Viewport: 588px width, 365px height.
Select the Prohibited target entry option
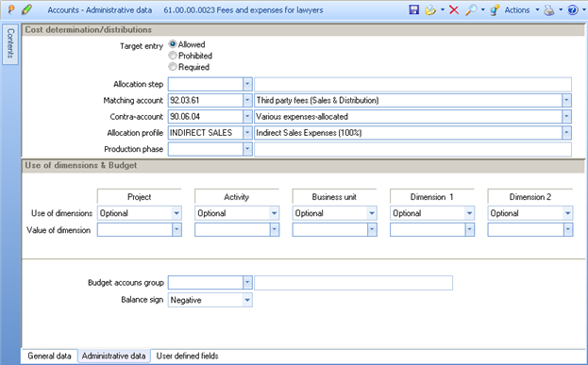click(x=173, y=56)
